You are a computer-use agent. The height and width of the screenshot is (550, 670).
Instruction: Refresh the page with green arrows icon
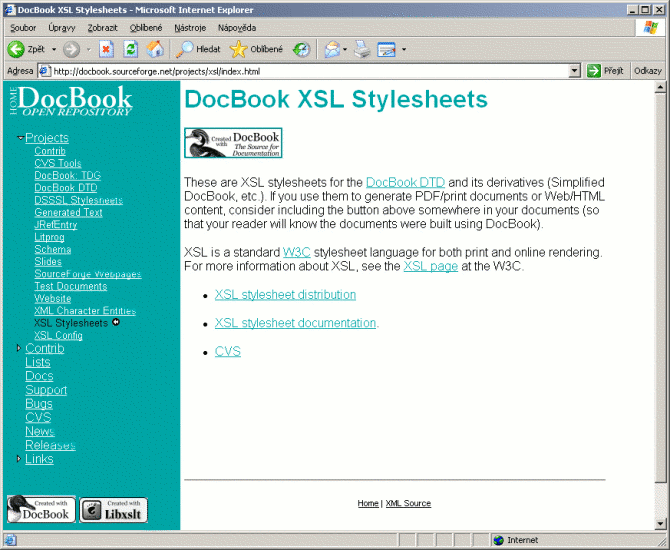click(x=130, y=50)
